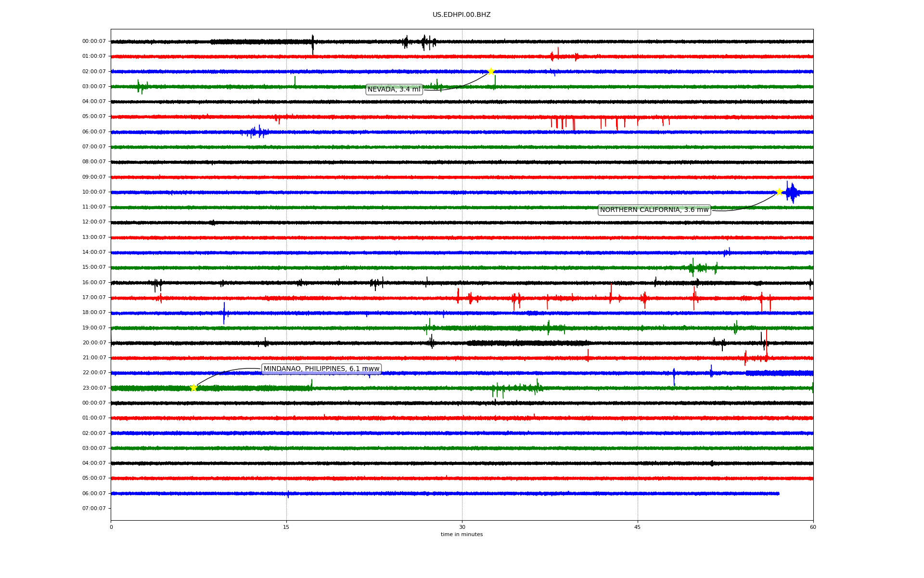Click the yellow star for Mindanao Philippines event
This screenshot has width=924, height=578.
[x=193, y=388]
